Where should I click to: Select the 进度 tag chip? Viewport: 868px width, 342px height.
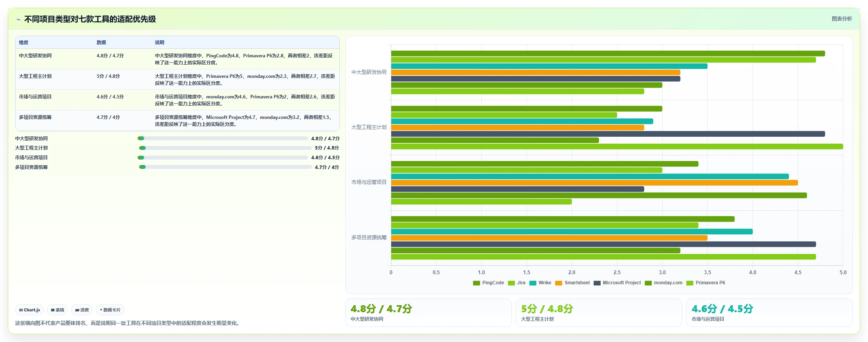[82, 310]
